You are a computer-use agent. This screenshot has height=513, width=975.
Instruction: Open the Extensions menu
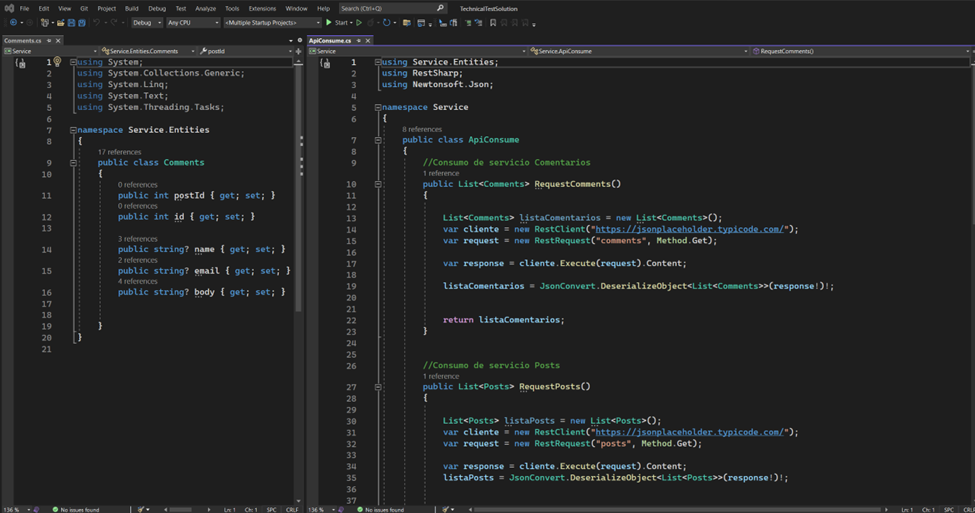pyautogui.click(x=262, y=8)
